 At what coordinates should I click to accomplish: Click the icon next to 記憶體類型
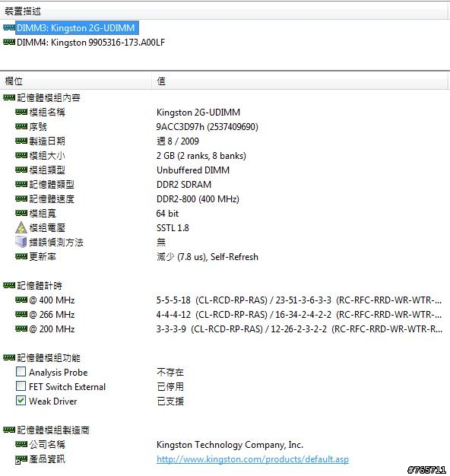coord(21,184)
